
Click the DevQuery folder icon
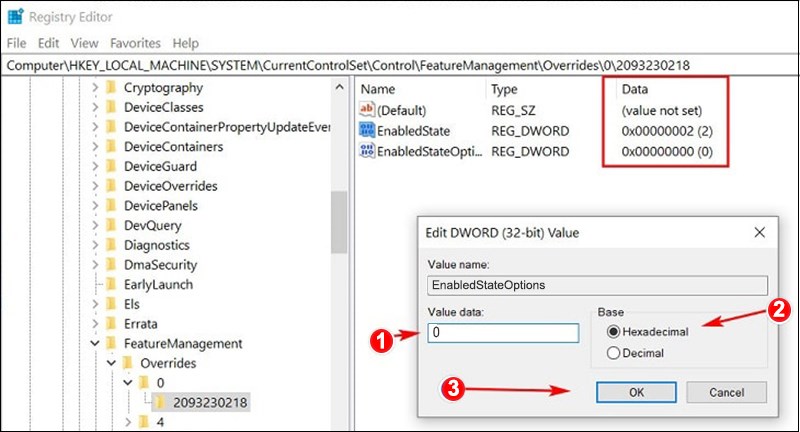[111, 225]
